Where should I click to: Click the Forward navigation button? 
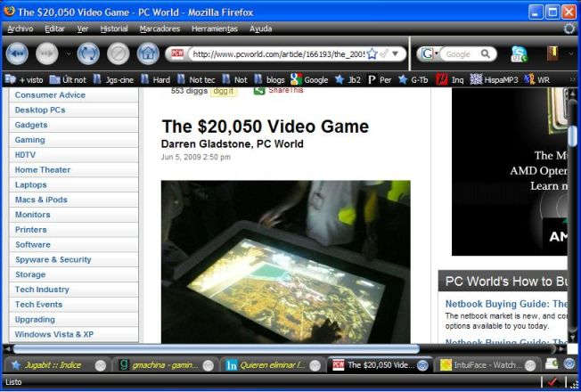pos(47,54)
